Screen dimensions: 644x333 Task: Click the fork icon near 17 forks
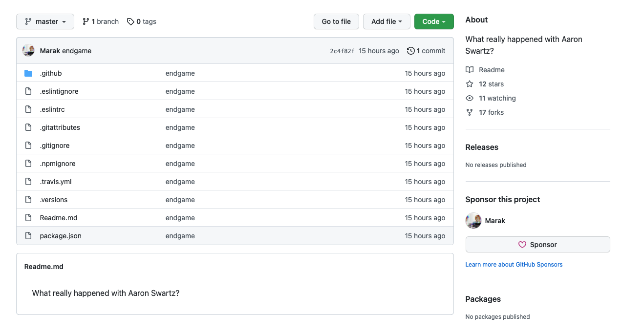(470, 112)
